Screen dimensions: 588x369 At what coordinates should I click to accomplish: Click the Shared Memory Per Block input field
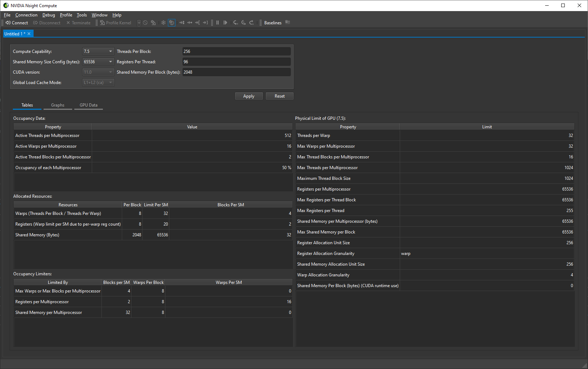pos(236,72)
